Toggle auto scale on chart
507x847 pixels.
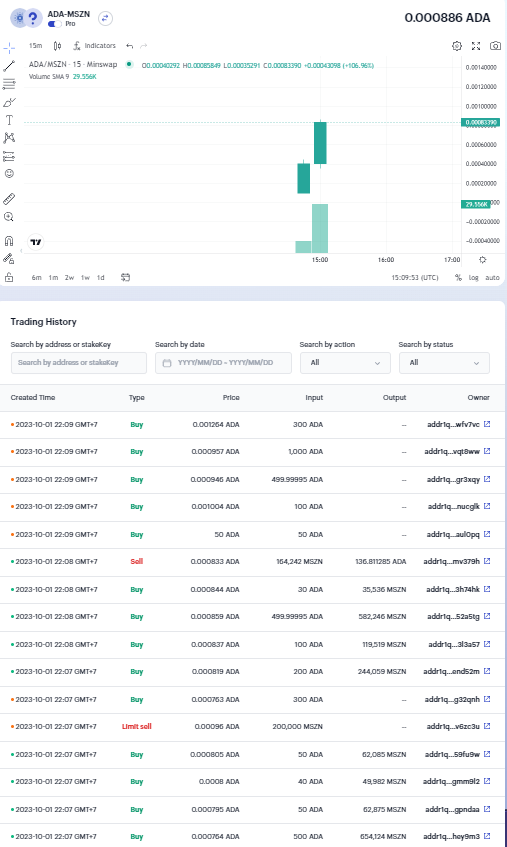tap(492, 278)
